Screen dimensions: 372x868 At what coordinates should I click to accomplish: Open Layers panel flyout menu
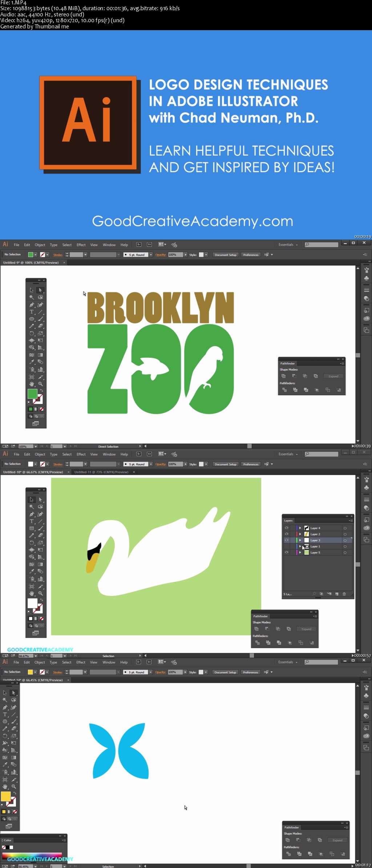coord(351,521)
